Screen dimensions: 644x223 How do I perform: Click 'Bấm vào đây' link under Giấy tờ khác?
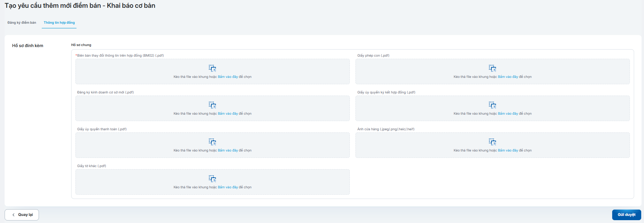pyautogui.click(x=228, y=187)
